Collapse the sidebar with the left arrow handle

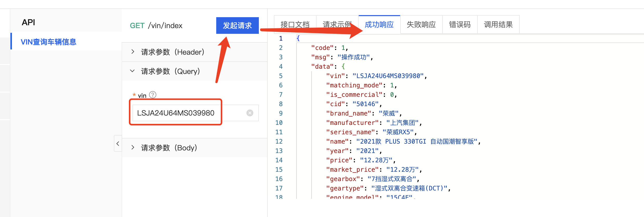[x=118, y=143]
